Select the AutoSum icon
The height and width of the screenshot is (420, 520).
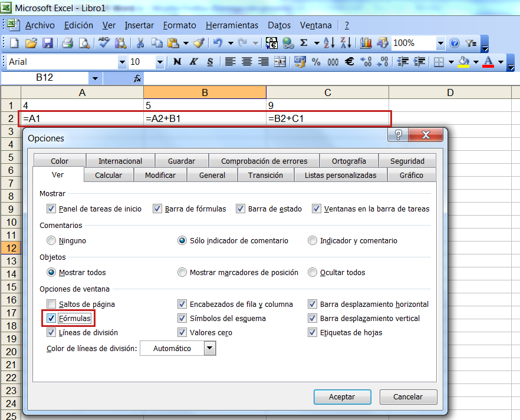point(304,43)
